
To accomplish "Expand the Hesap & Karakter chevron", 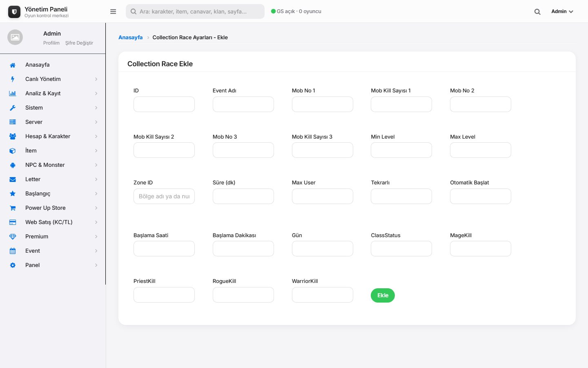I will pyautogui.click(x=96, y=137).
